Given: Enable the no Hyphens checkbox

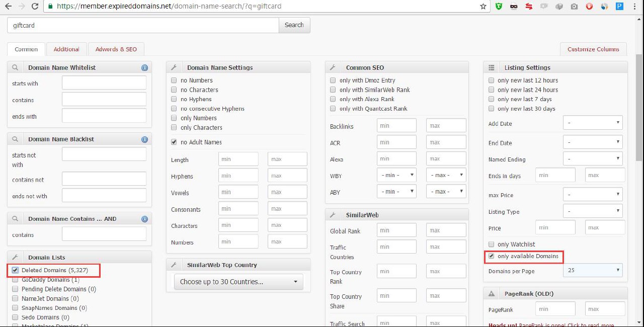Looking at the screenshot, I should coord(174,99).
